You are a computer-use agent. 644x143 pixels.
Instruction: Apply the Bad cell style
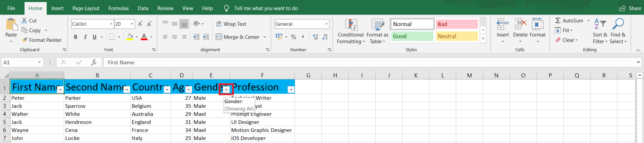(457, 24)
